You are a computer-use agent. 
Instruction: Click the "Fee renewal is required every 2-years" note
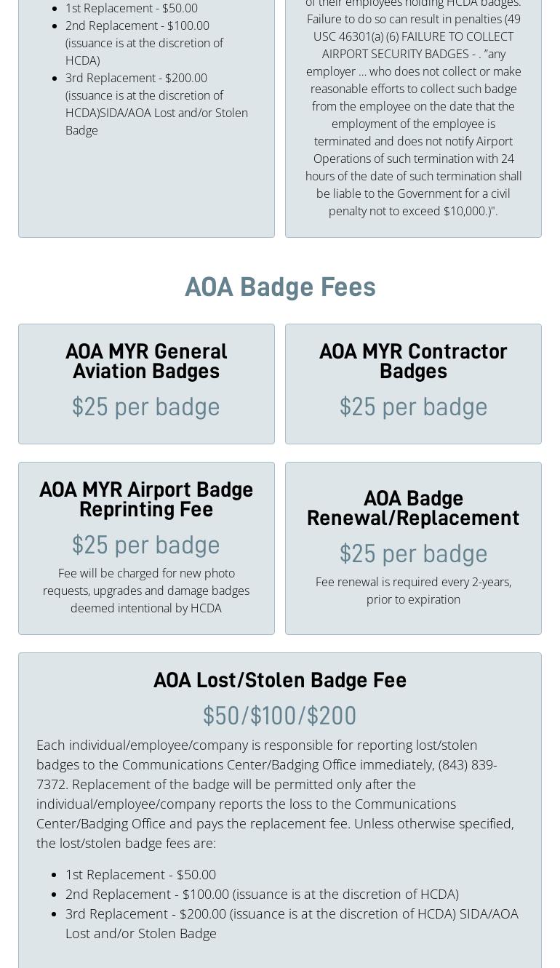coord(413,591)
